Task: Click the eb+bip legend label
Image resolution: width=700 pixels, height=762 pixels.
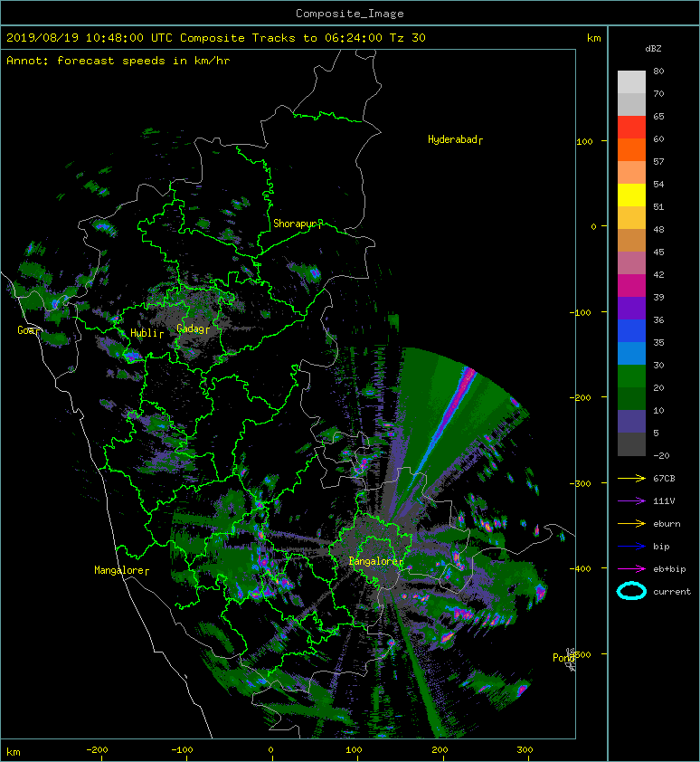Action: pos(669,569)
